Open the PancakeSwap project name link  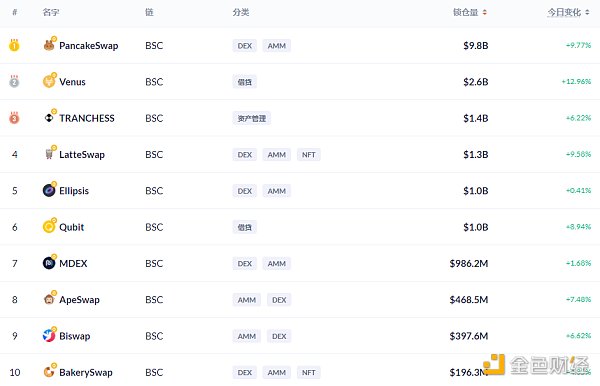89,46
